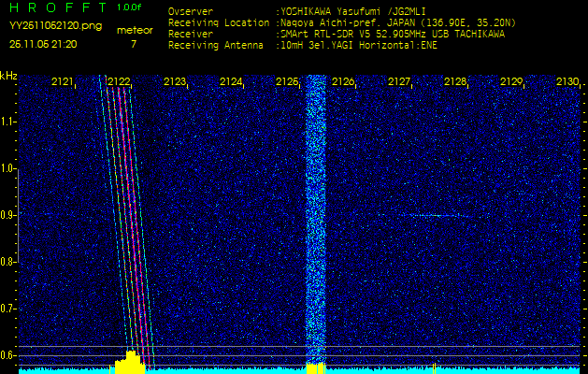Select the 0.9 frequency axis label
This screenshot has height=374, width=588.
coord(8,215)
